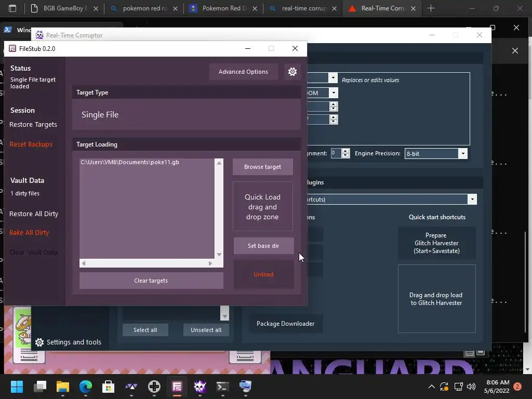Open Microsoft Store from taskbar
Screen dimensions: 532x399
pyautogui.click(x=108, y=387)
